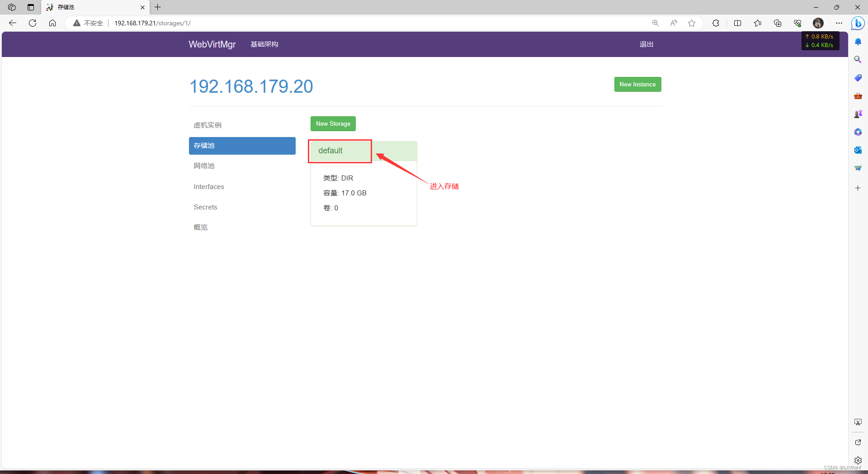Click the New Storage button
This screenshot has height=474, width=868.
[x=333, y=123]
